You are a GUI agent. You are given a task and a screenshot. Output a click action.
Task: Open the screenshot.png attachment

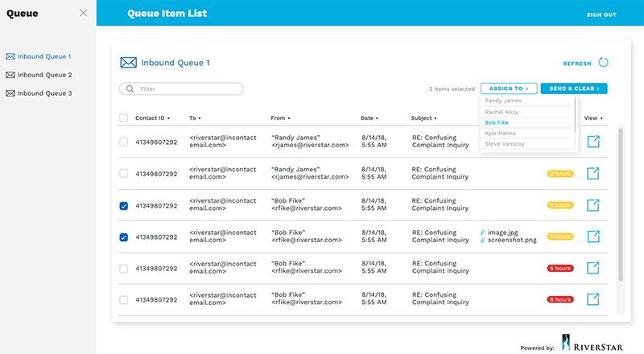point(512,240)
